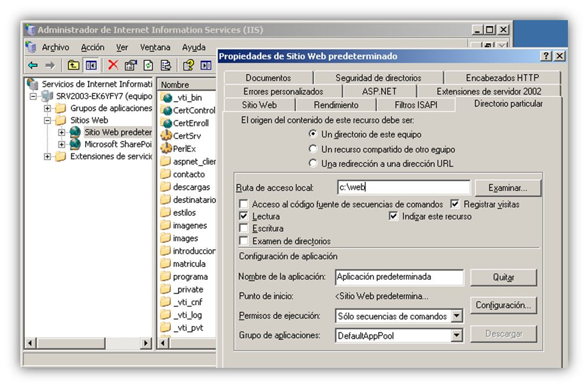The height and width of the screenshot is (388, 588).
Task: Select 'Un directorio de este equipo' radio
Action: [313, 134]
